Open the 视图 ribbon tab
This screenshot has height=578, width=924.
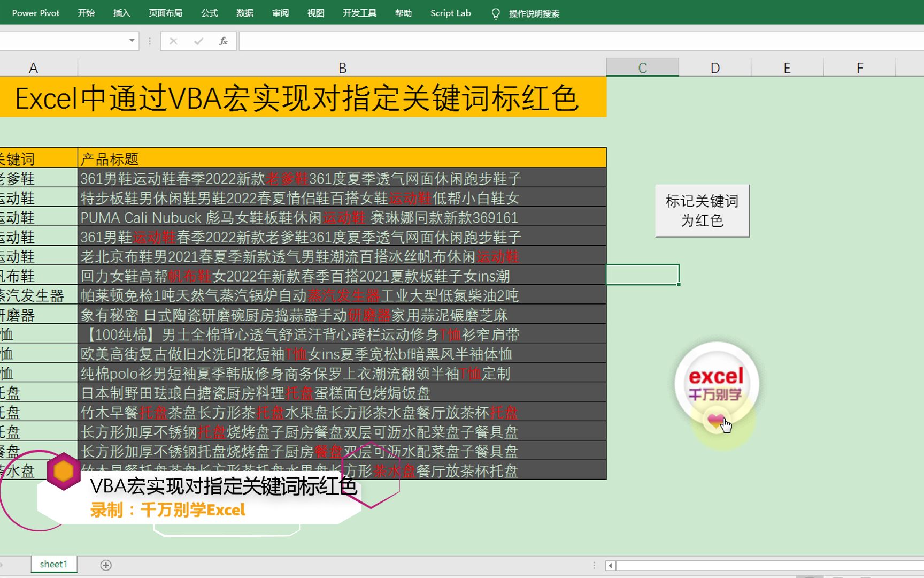[x=315, y=13]
